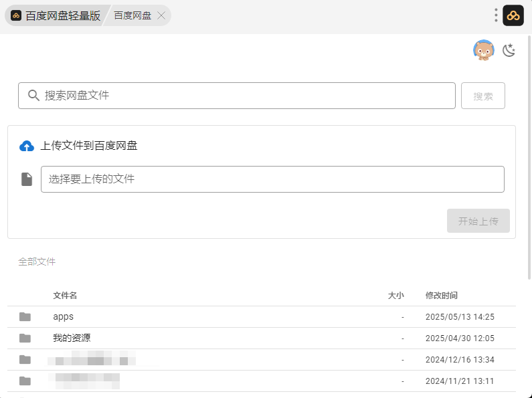Open the apps folder

(x=63, y=316)
